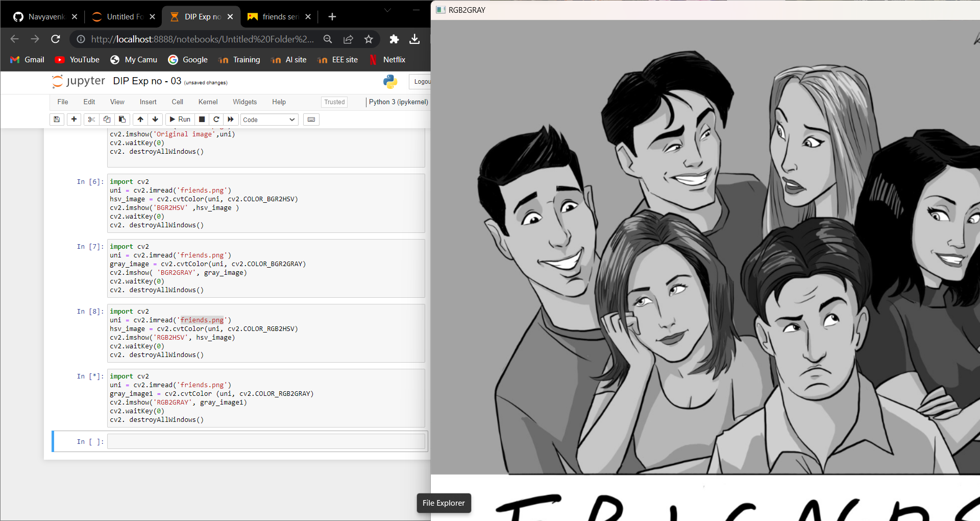Open the command palette keyboard icon

(x=311, y=120)
